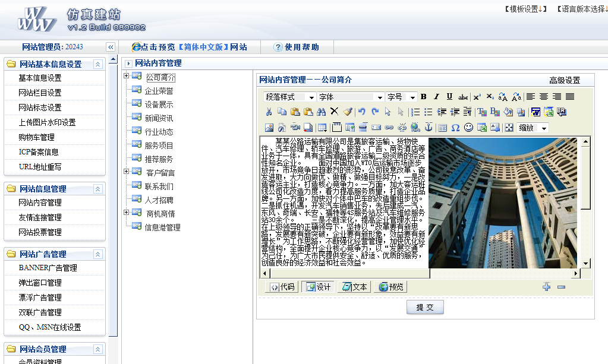Screen dimensions: 608x364
Task: Increase editor height with the plus icon
Action: coord(547,287)
